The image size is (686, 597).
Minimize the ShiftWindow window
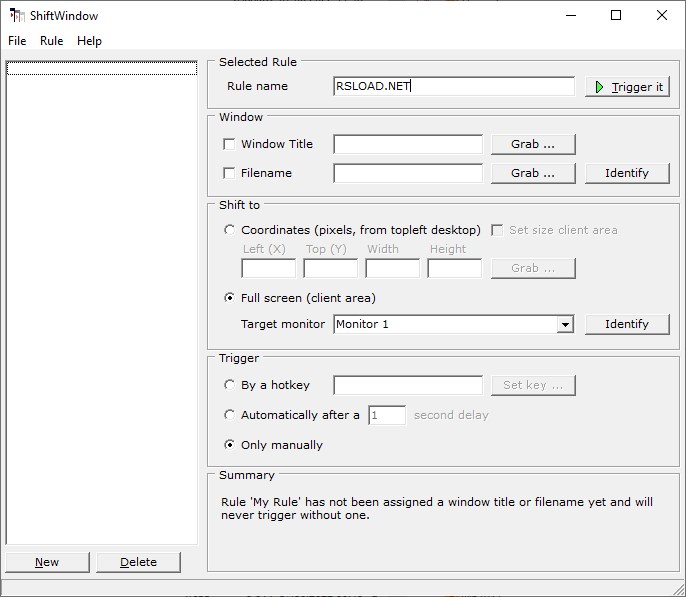(x=570, y=15)
